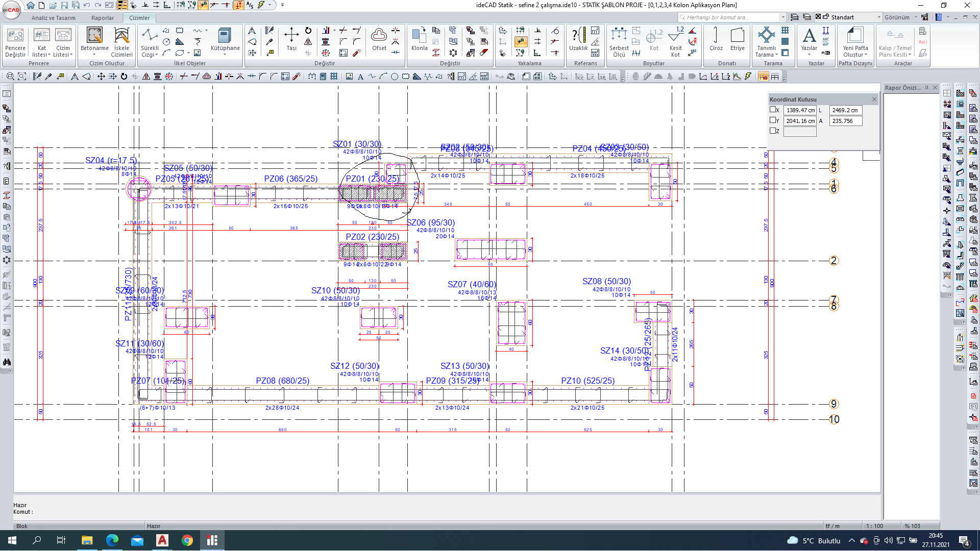Click the Klonla clone tool
Screen dimensions: 980x551
click(419, 40)
